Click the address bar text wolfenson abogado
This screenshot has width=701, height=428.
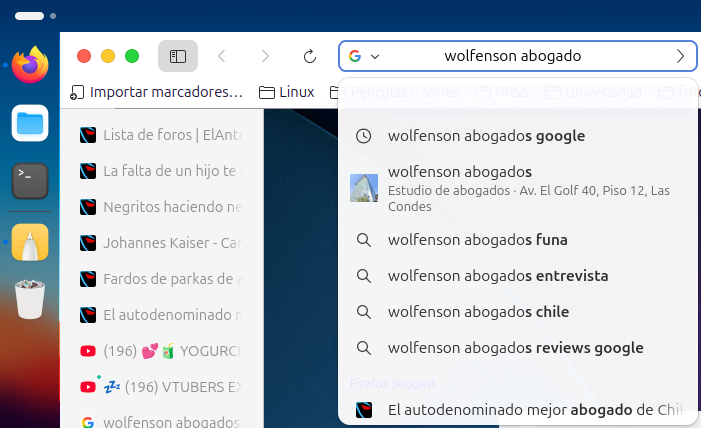point(512,56)
